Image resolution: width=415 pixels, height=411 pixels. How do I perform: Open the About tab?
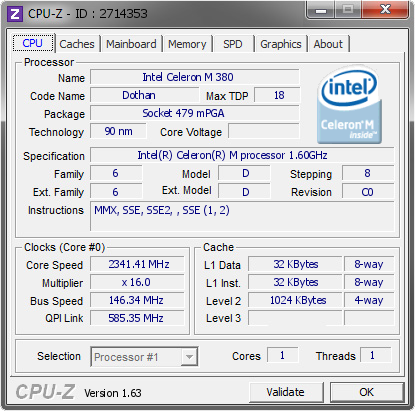(x=328, y=44)
